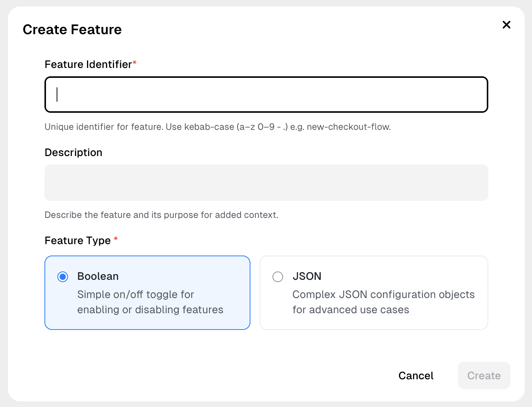Focus the Feature Identifier input field

(x=266, y=95)
